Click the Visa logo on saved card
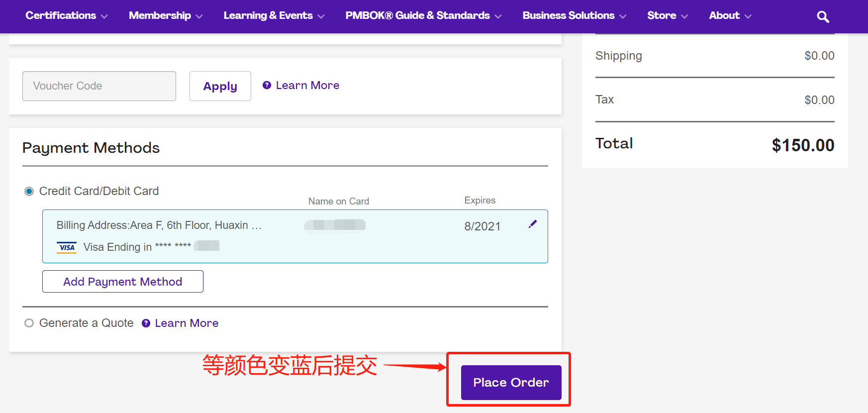 (x=67, y=247)
